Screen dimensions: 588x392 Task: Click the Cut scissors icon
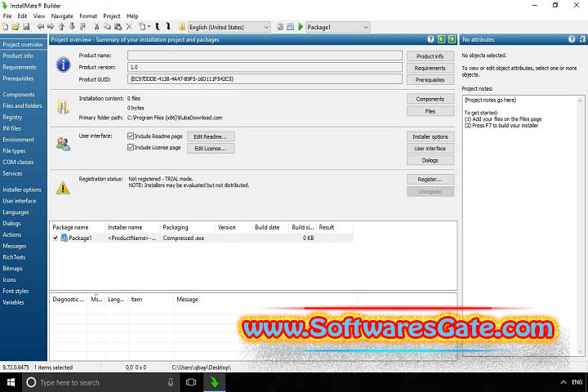pyautogui.click(x=96, y=27)
